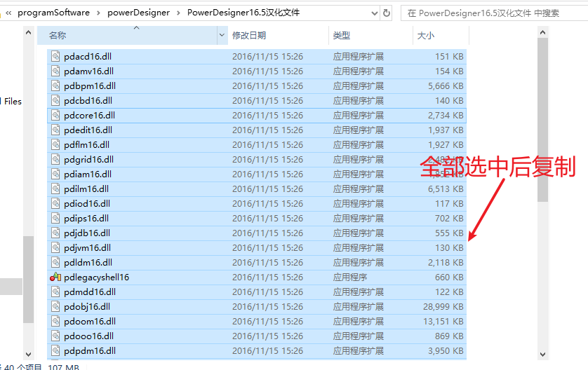The width and height of the screenshot is (588, 370).
Task: Click the pdiam16.dll file icon
Action: click(55, 174)
